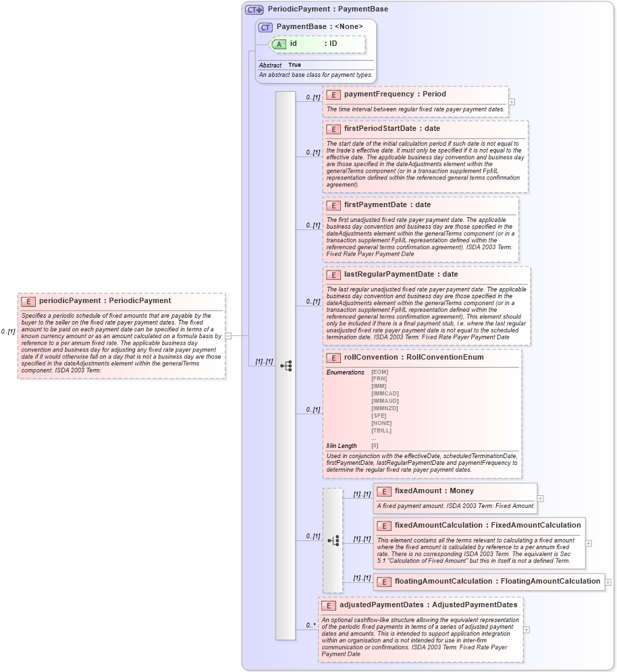Select the 'lastRegularPaymentDate : date' label
The width and height of the screenshot is (617, 672).
pos(401,275)
